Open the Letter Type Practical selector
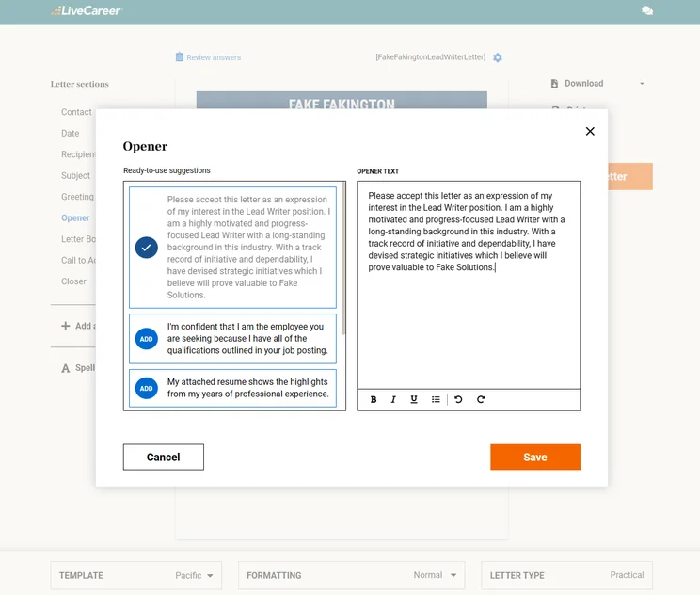 (567, 575)
